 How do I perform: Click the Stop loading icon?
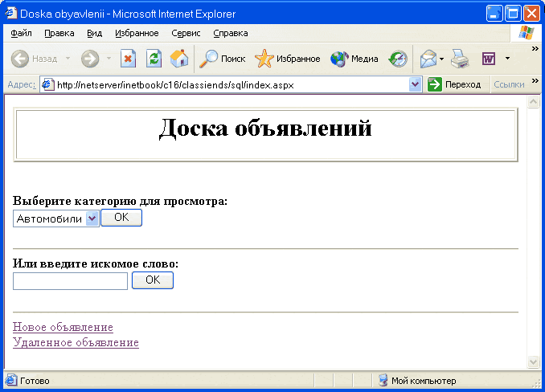pos(129,59)
